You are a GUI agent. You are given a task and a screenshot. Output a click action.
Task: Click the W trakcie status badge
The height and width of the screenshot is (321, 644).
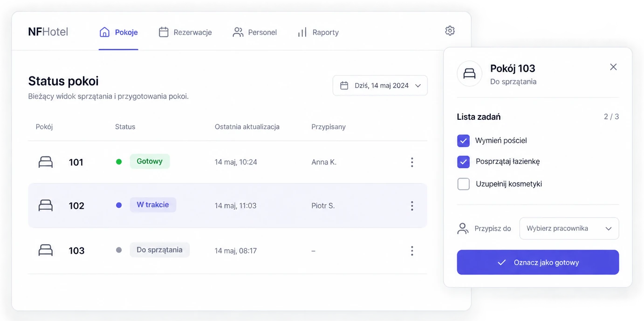[x=153, y=205]
